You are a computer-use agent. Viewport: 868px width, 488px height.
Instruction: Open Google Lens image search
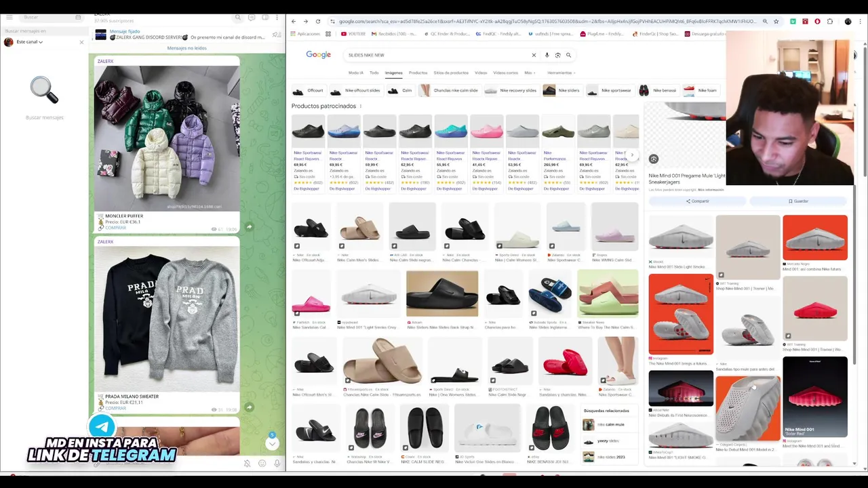pos(557,55)
